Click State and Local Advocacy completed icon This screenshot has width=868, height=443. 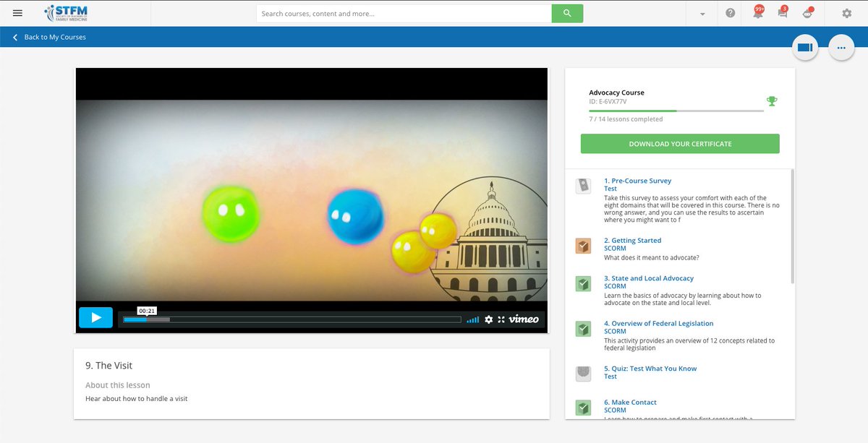(x=583, y=283)
